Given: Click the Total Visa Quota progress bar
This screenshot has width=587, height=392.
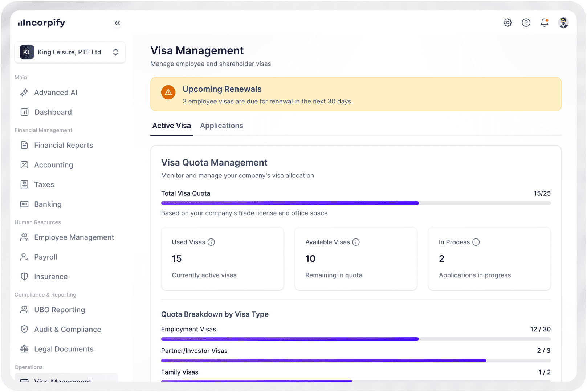Looking at the screenshot, I should point(356,203).
